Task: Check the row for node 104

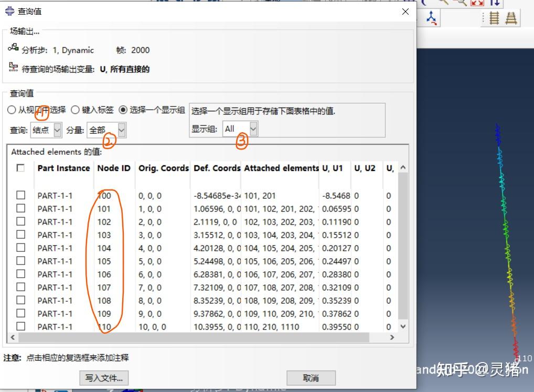Action: [x=21, y=248]
